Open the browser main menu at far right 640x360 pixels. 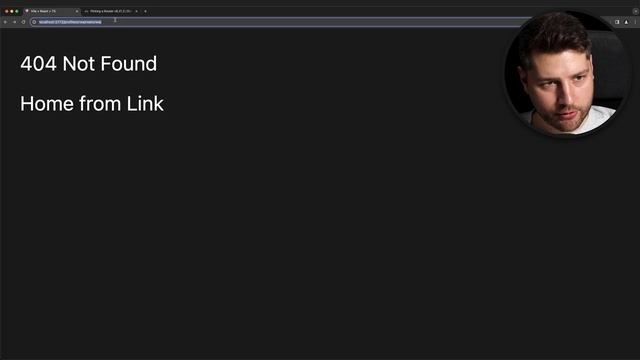coord(635,22)
